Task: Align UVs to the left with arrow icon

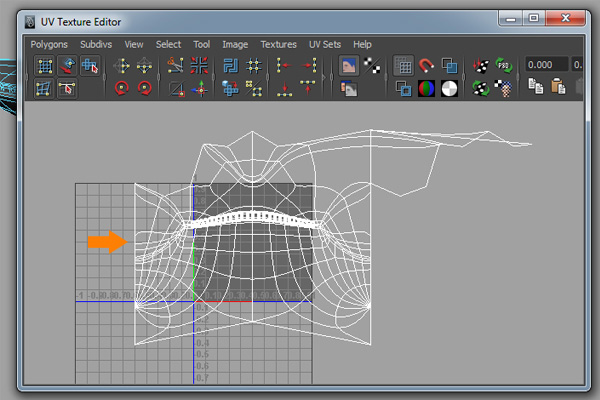Action: pyautogui.click(x=284, y=66)
